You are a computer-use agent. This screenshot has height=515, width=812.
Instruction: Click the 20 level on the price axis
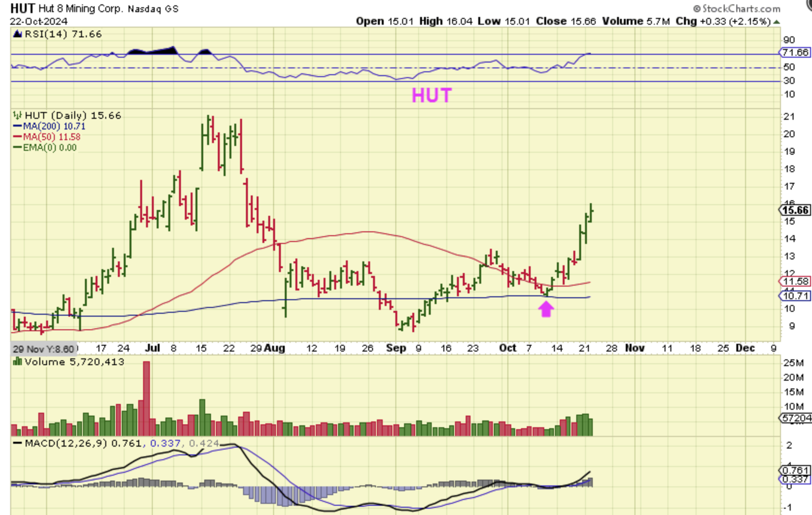pos(789,134)
